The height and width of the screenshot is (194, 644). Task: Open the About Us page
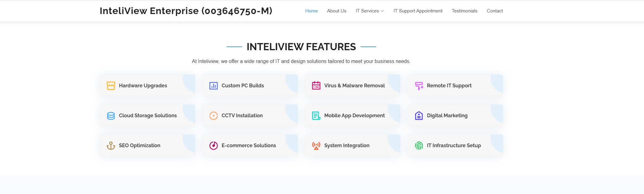[x=337, y=11]
